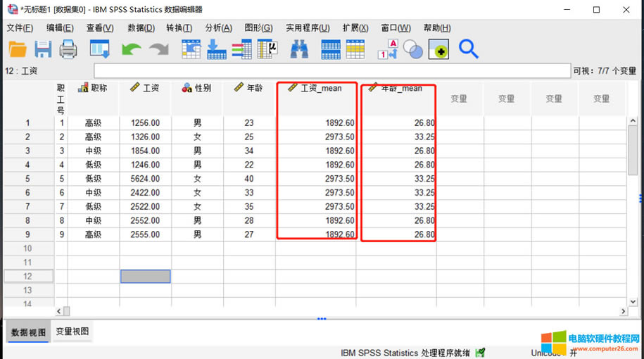Image resolution: width=644 pixels, height=359 pixels.
Task: Click the Undo green arrow
Action: [x=131, y=49]
